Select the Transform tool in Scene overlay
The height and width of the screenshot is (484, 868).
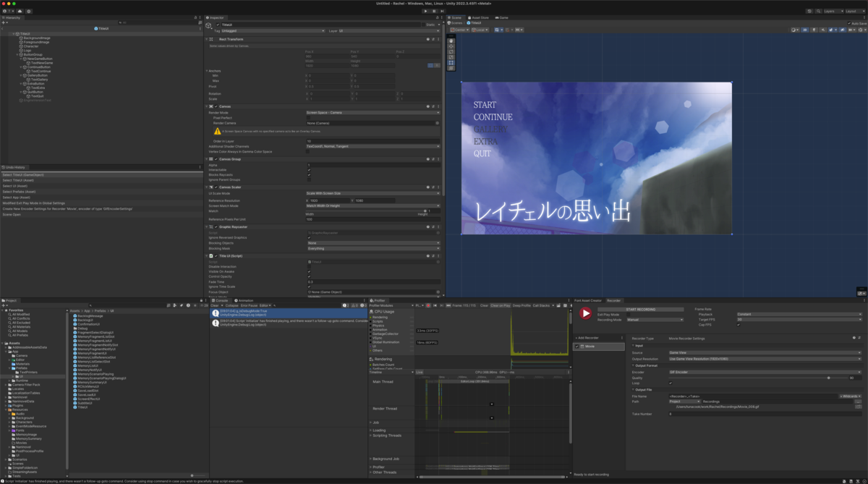coord(451,68)
